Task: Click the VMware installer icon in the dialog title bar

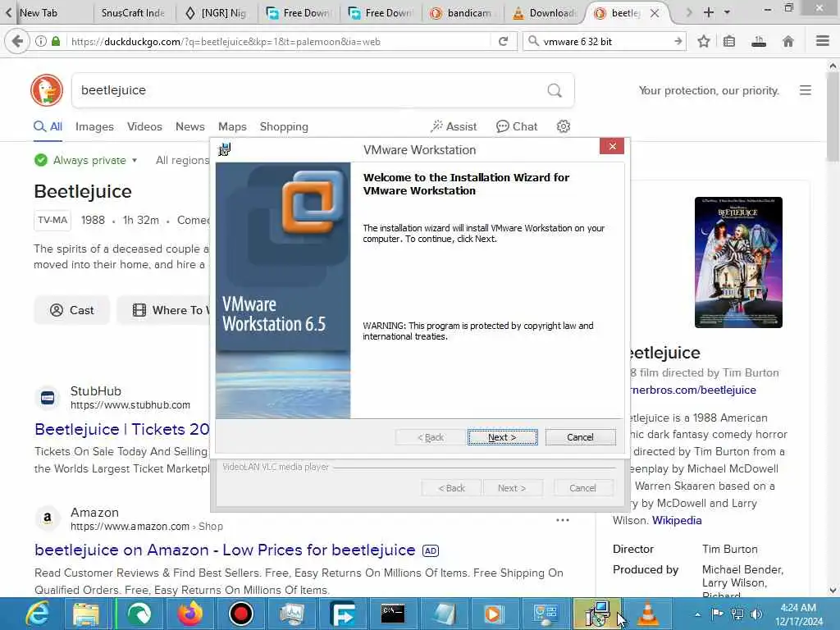Action: (225, 149)
